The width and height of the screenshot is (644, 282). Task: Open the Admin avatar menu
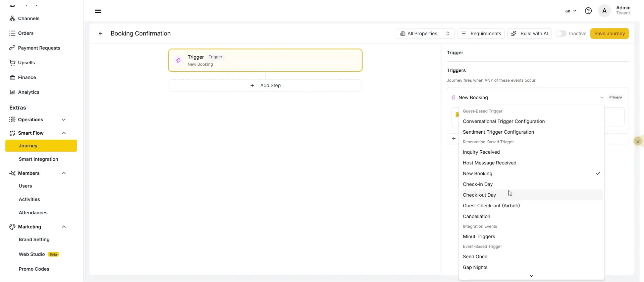click(604, 11)
